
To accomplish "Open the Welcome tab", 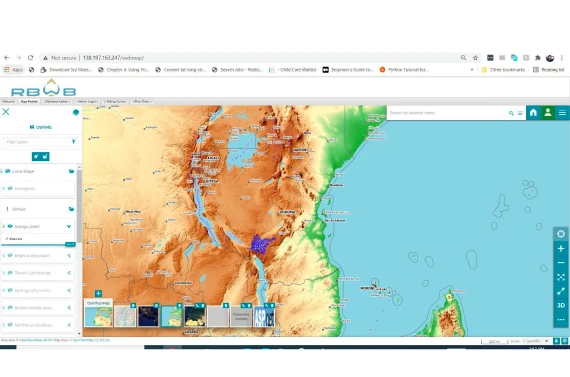I will click(x=8, y=101).
